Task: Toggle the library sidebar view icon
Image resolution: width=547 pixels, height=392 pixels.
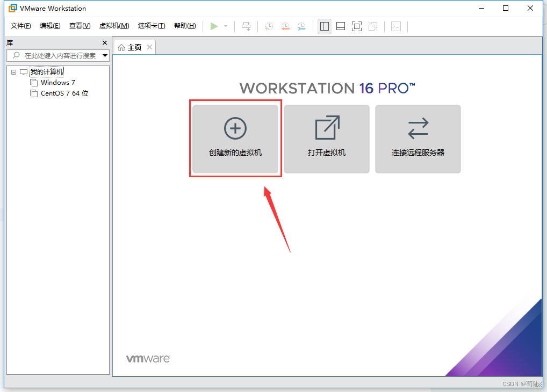Action: (x=325, y=26)
